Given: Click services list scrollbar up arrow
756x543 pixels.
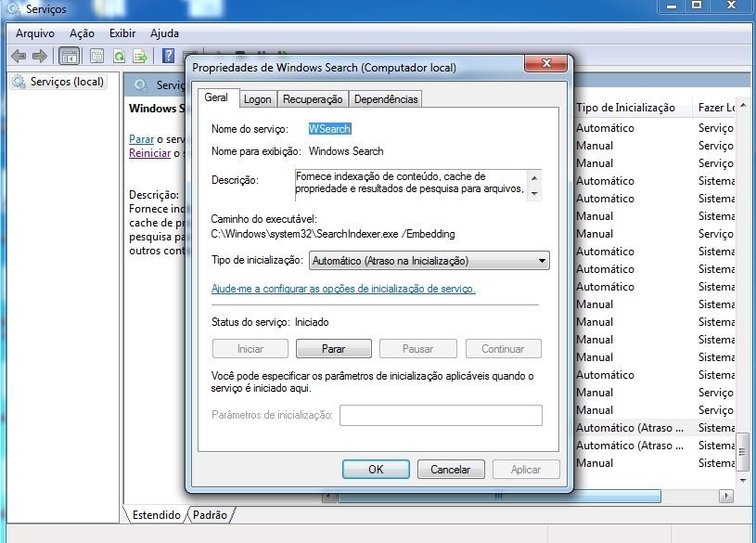Looking at the screenshot, I should click(743, 105).
